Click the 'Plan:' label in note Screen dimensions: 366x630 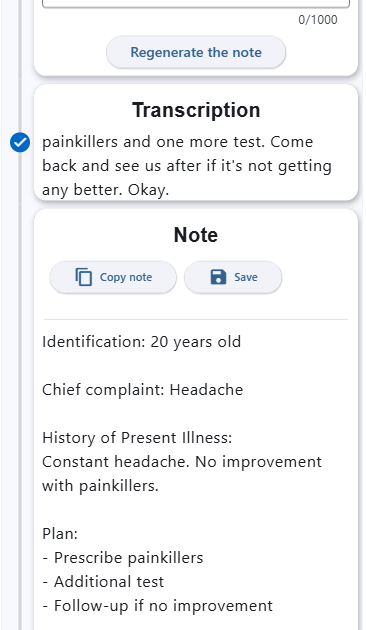click(x=60, y=534)
